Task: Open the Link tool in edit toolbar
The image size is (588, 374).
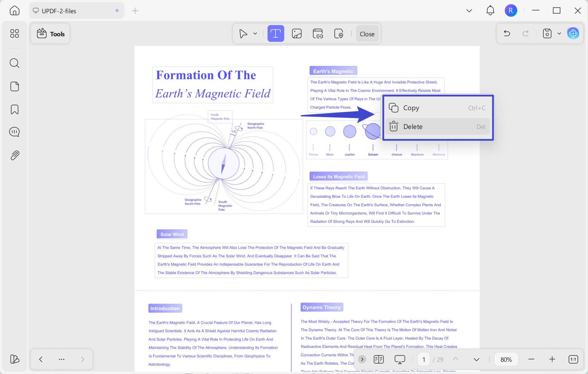Action: click(x=318, y=34)
